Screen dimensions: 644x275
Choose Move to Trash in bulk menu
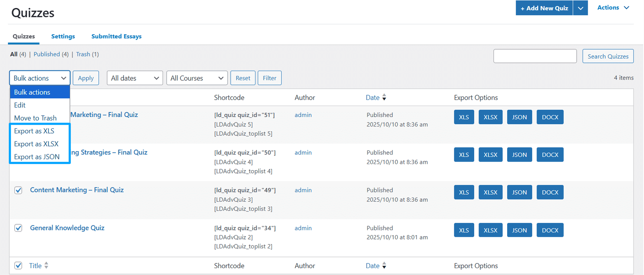coord(40,118)
